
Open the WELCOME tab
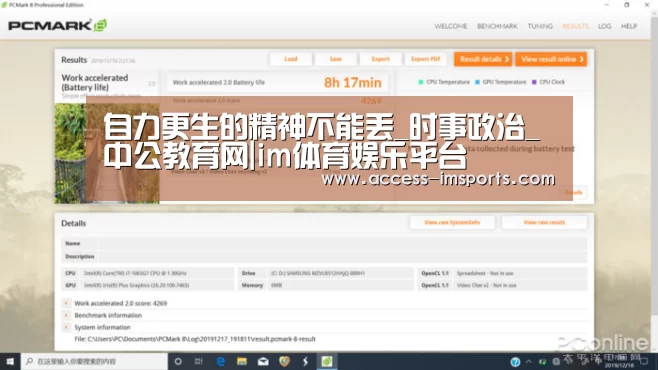click(x=451, y=26)
